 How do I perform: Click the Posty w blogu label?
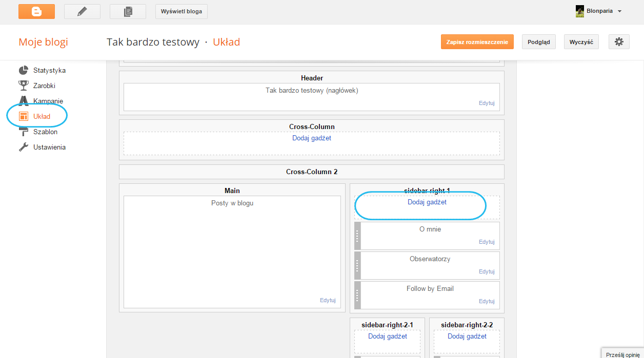click(232, 203)
